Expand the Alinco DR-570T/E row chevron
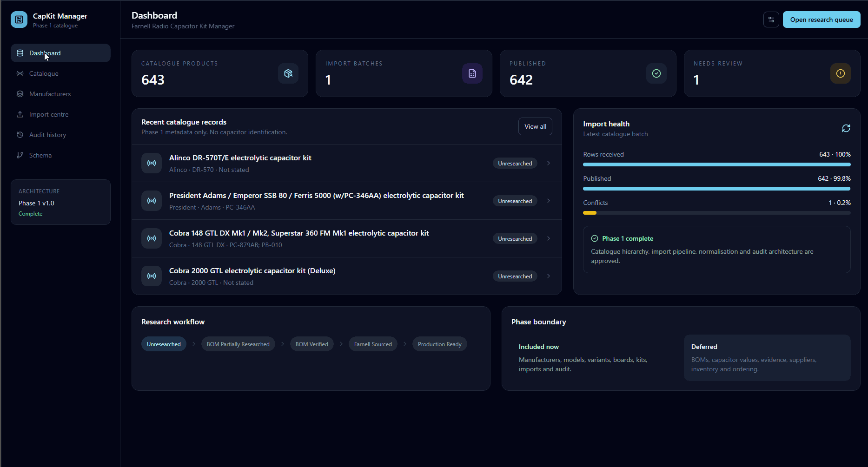Viewport: 868px width, 467px height. pos(549,163)
